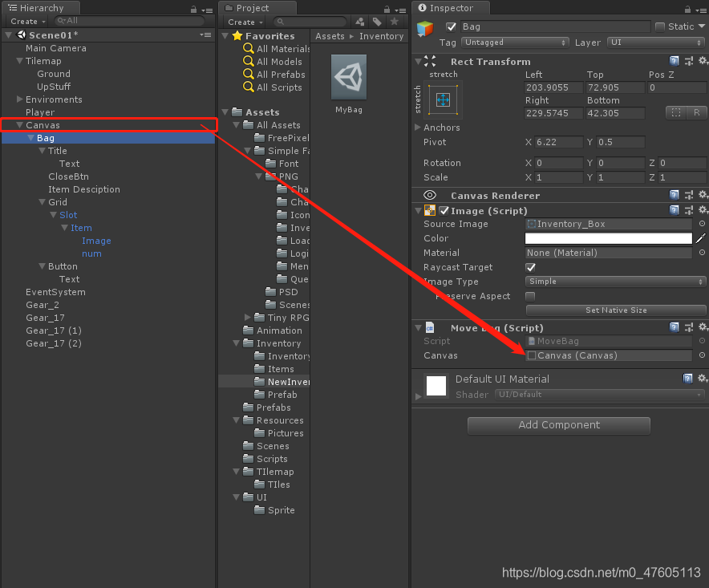This screenshot has width=709, height=588.
Task: Switch to the Inspector tab
Action: pos(451,8)
